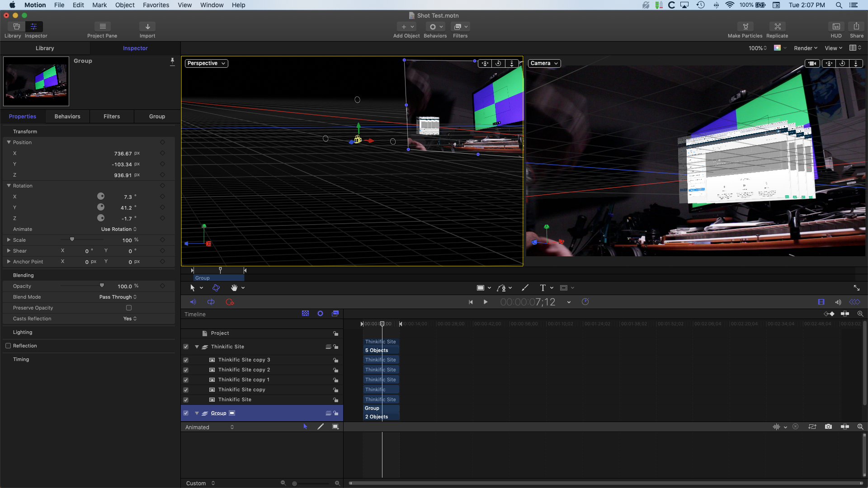Image resolution: width=868 pixels, height=488 pixels.
Task: Enable the Reflection checkbox
Action: pyautogui.click(x=8, y=346)
